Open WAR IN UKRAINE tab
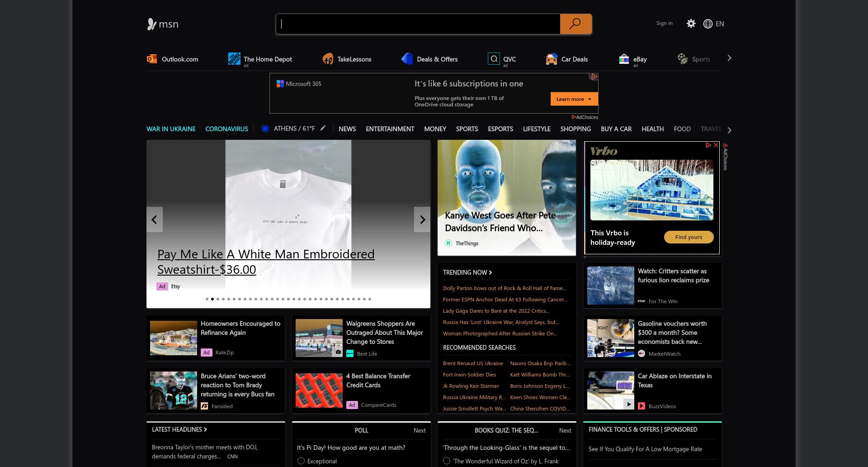Screen dimensions: 868x467 (171, 129)
